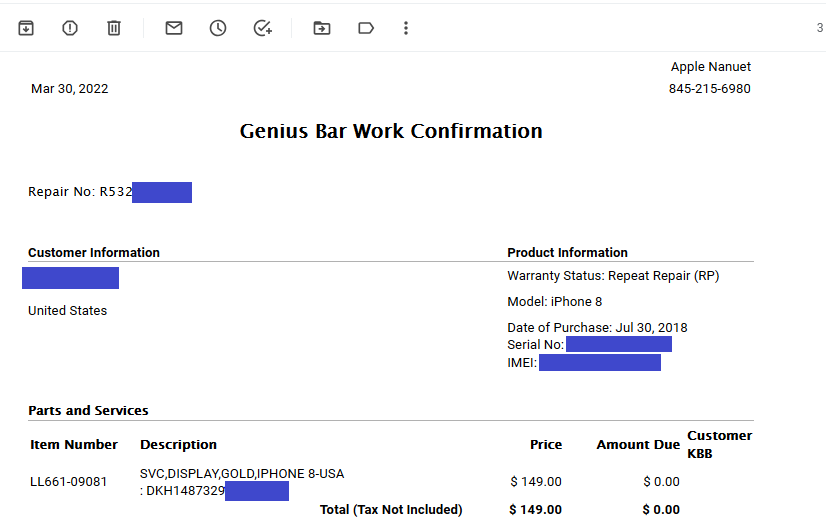
Task: Snooze the email with the clock icon
Action: click(218, 28)
